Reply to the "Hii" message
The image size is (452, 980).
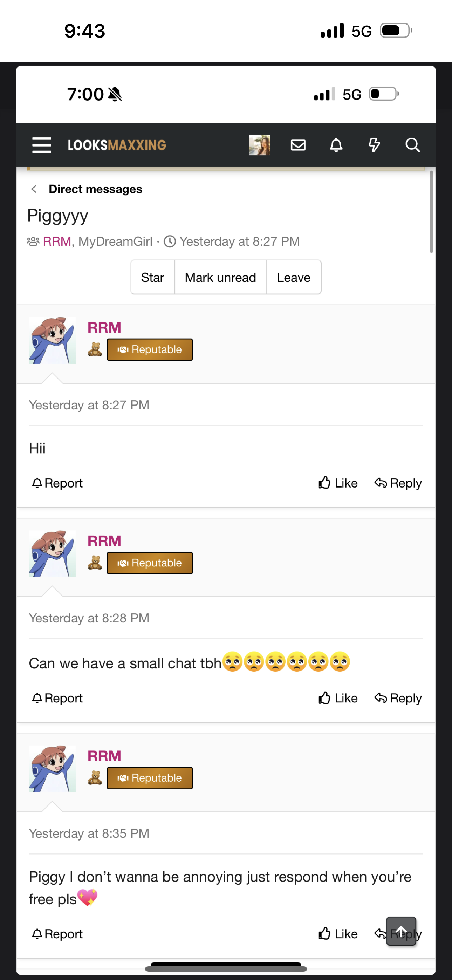[398, 483]
